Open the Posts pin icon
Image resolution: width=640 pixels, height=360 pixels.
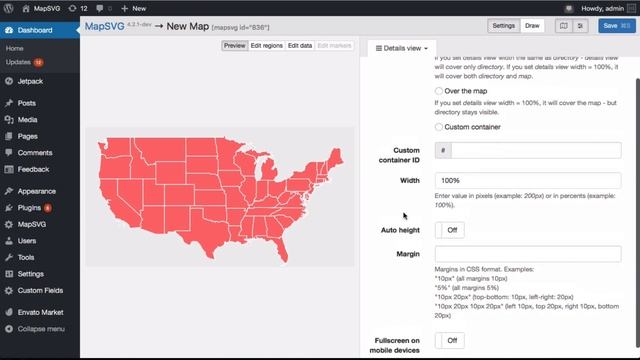(9, 103)
